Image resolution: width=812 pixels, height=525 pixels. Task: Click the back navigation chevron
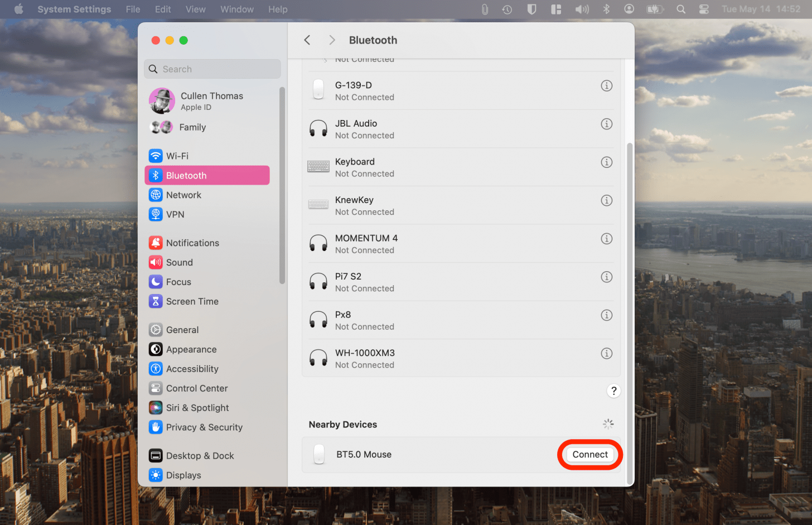click(x=307, y=40)
